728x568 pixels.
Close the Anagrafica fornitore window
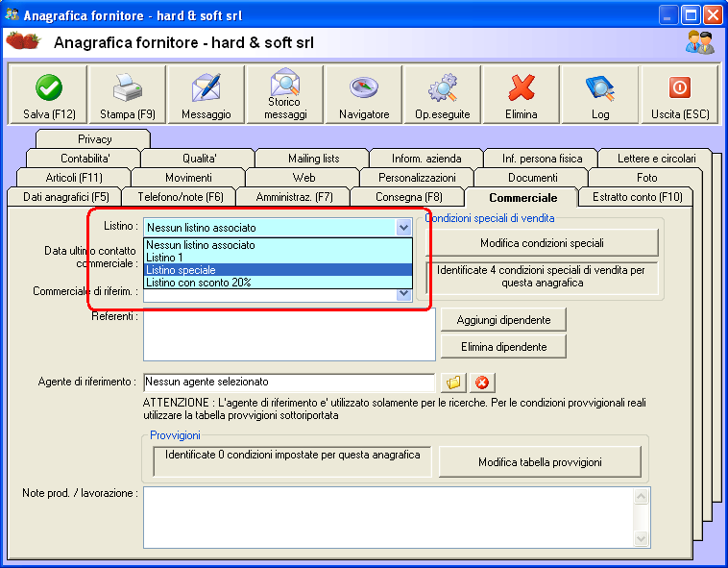point(713,14)
